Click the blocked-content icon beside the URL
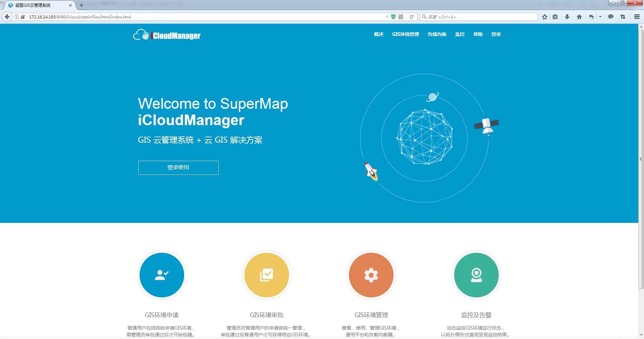 click(23, 17)
